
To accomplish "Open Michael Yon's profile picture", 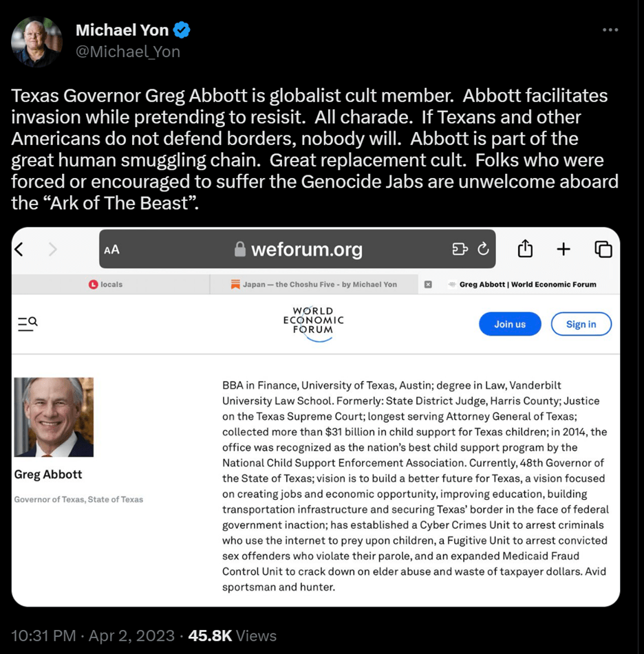I will pos(36,41).
